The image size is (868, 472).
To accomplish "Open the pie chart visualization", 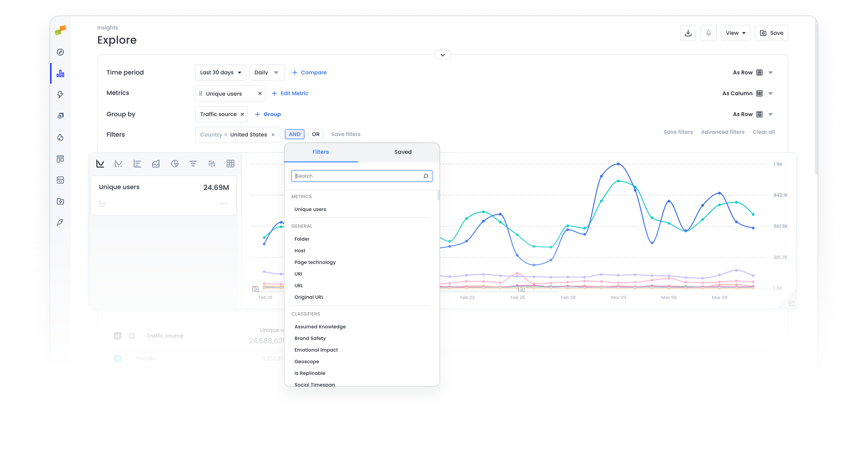I will tap(175, 163).
